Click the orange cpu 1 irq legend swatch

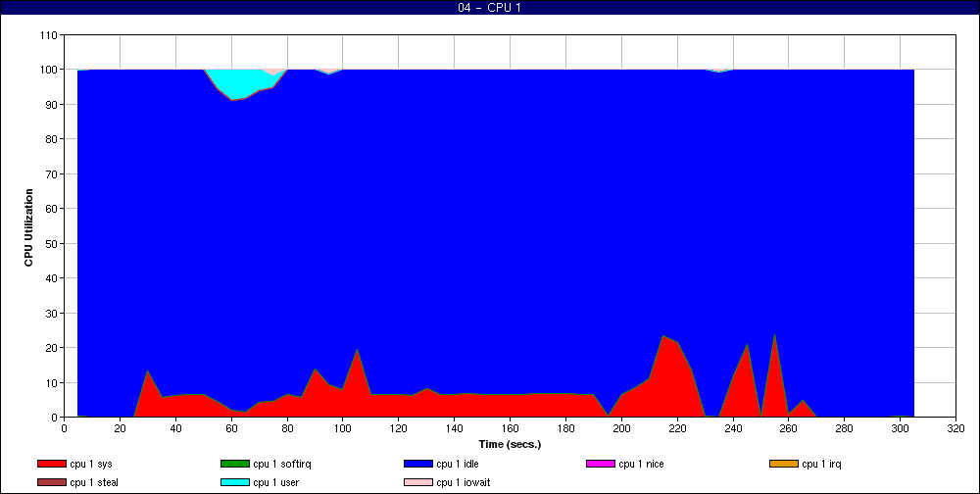784,464
